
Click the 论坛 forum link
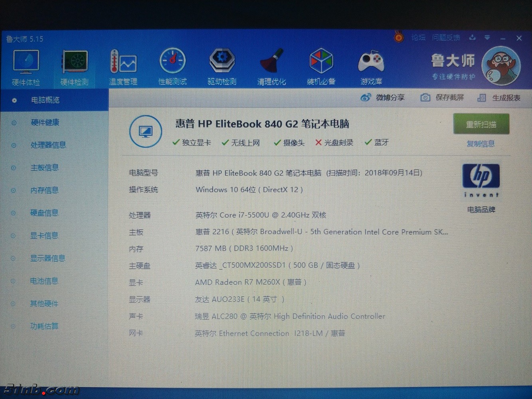tap(418, 38)
